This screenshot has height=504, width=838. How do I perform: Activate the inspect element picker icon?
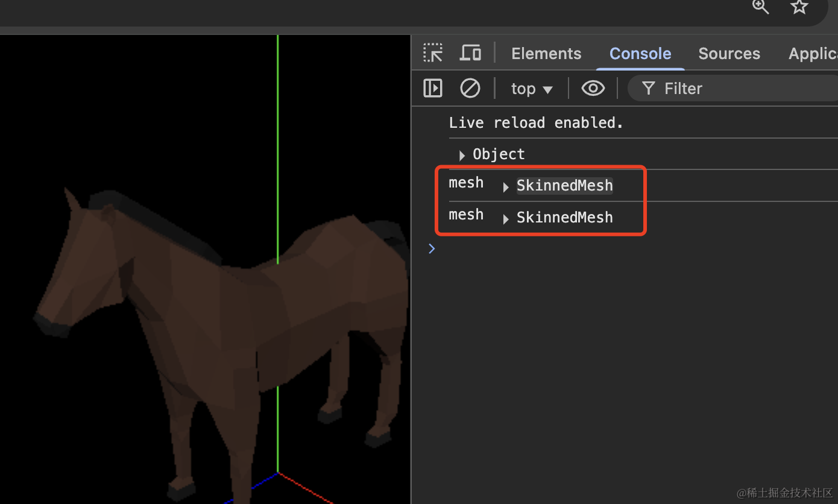pos(433,53)
